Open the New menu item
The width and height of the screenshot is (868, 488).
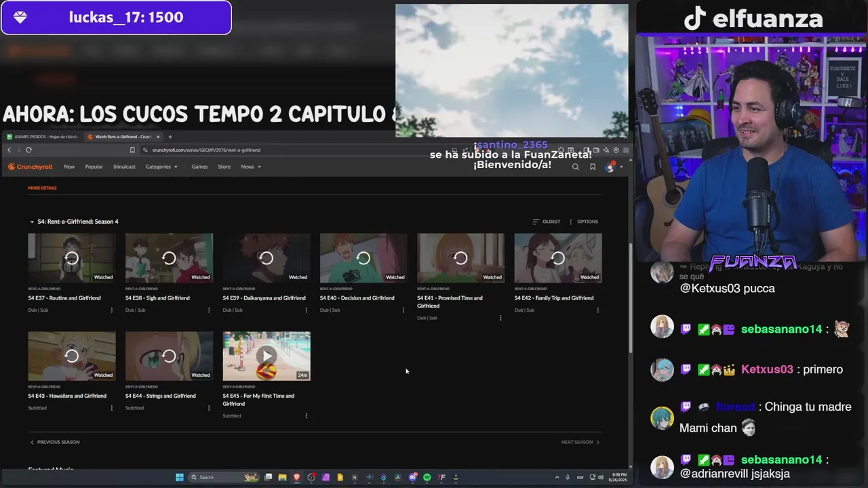point(69,167)
